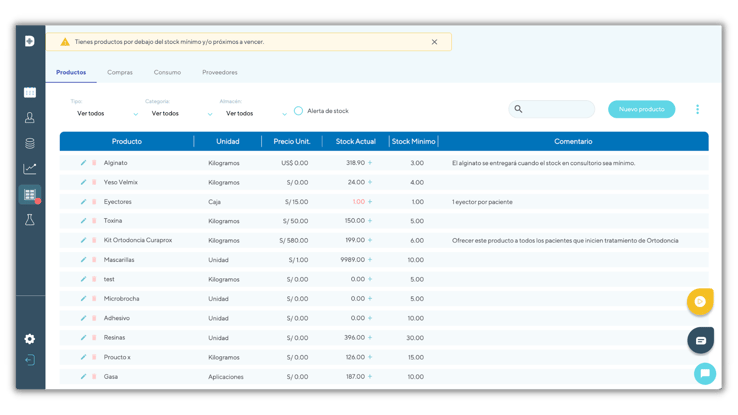Delete the Adhesivo product
The image size is (738, 415).
94,318
